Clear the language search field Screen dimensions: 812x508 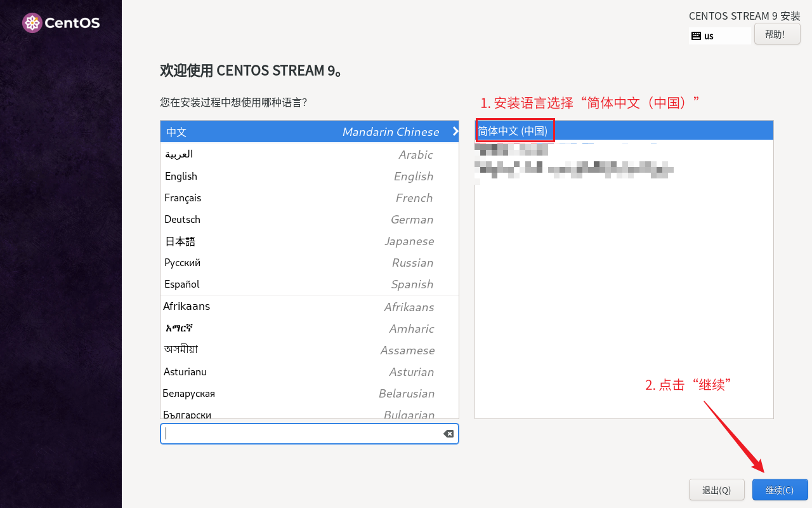point(448,434)
